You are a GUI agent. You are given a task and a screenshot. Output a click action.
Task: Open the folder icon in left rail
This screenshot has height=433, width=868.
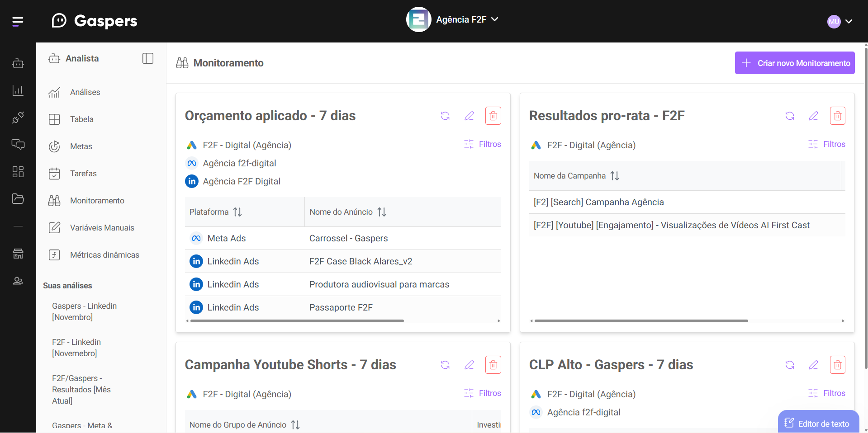(x=18, y=199)
